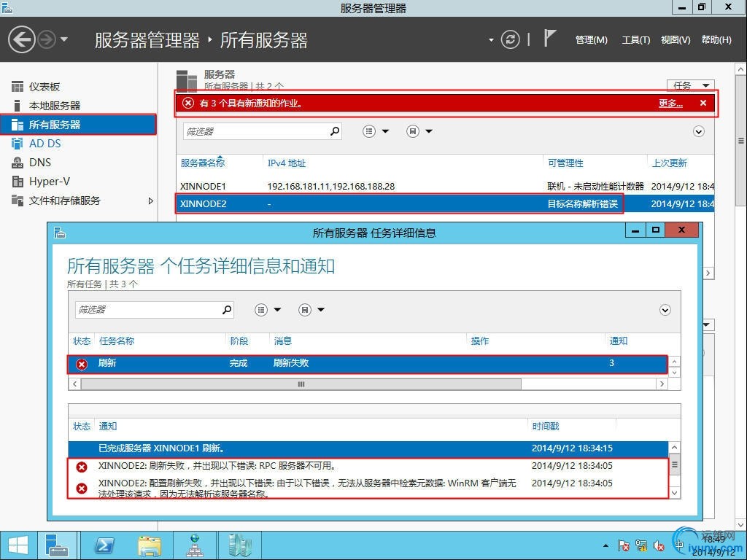Click the error icon in red notification bar
The width and height of the screenshot is (747, 560).
188,103
